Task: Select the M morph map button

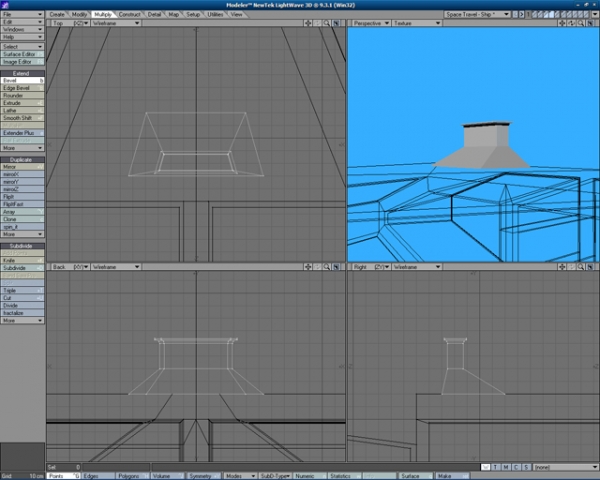Action: (506, 467)
